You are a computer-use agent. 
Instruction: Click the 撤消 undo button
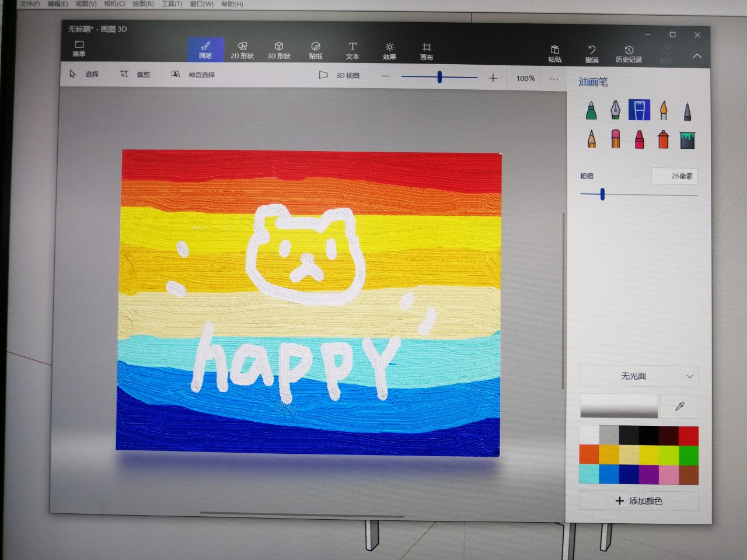[592, 53]
